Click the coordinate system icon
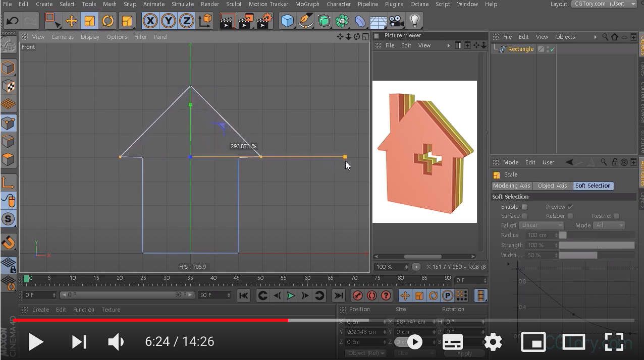Image resolution: width=644 pixels, height=360 pixels. (x=205, y=21)
